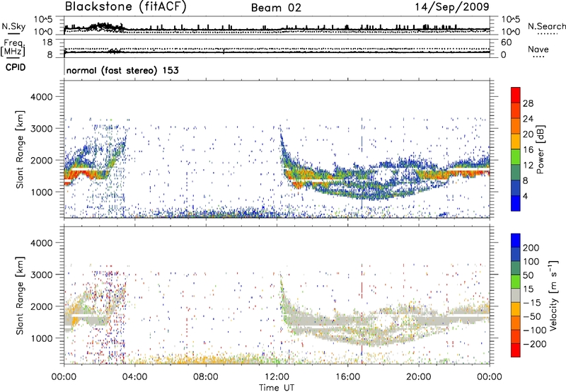Click the '20:00' time tick label
This screenshot has height=392, width=566.
point(418,377)
